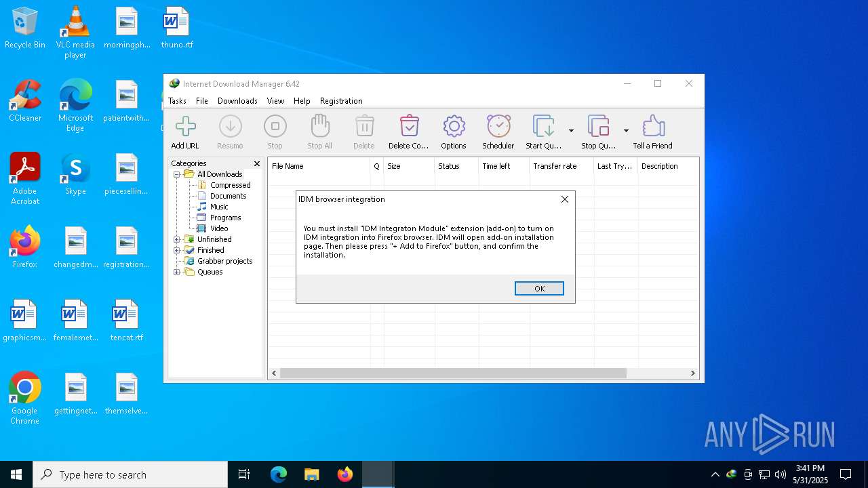Expand the Queues tree node

point(176,272)
